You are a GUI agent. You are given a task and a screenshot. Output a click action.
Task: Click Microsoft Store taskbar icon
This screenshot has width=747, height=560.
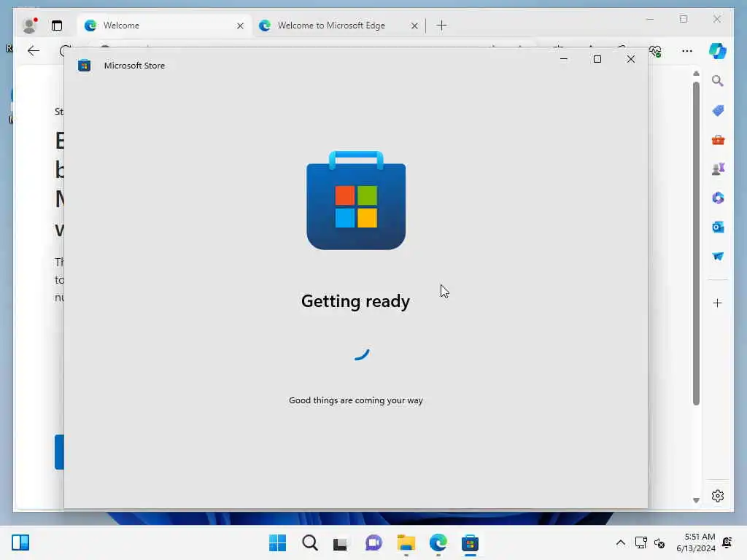[470, 542]
